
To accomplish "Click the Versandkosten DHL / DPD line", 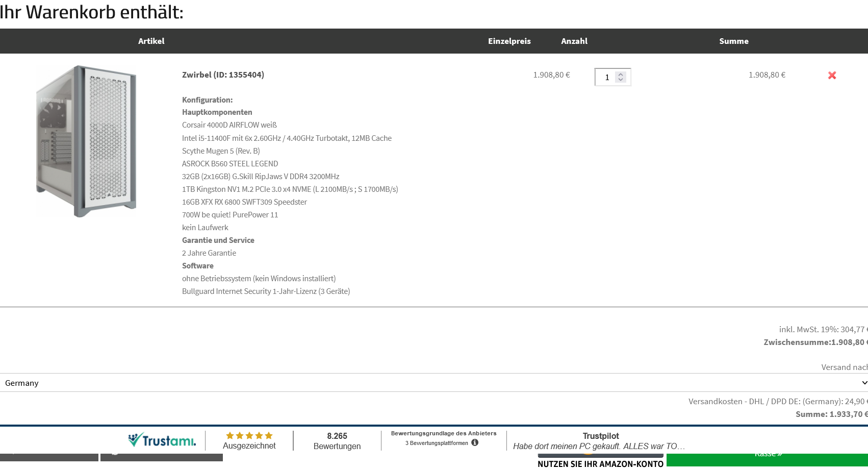I will pos(778,402).
